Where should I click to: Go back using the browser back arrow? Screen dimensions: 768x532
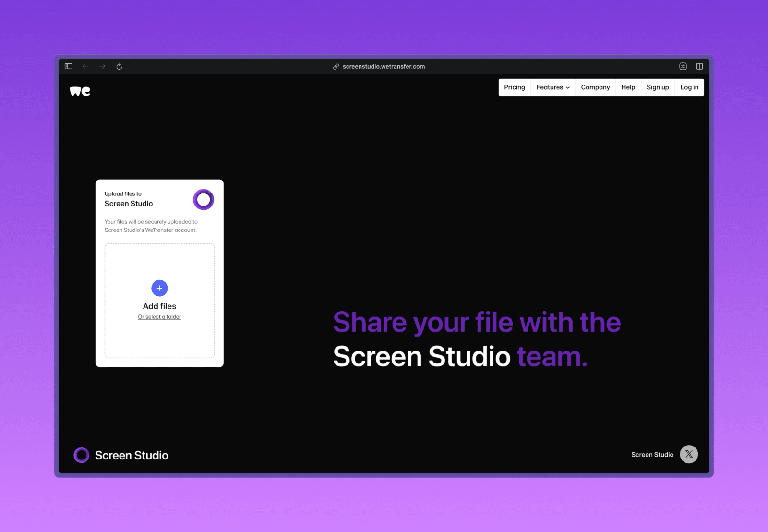(85, 66)
